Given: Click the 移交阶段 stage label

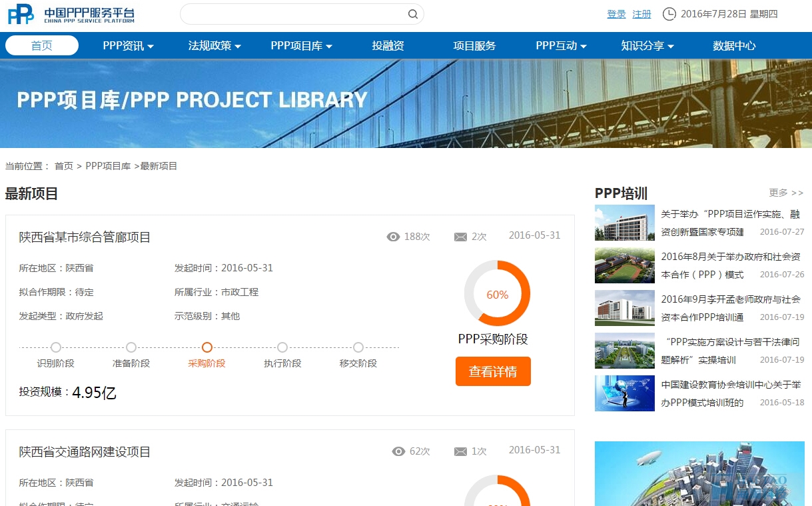Looking at the screenshot, I should click(x=358, y=363).
